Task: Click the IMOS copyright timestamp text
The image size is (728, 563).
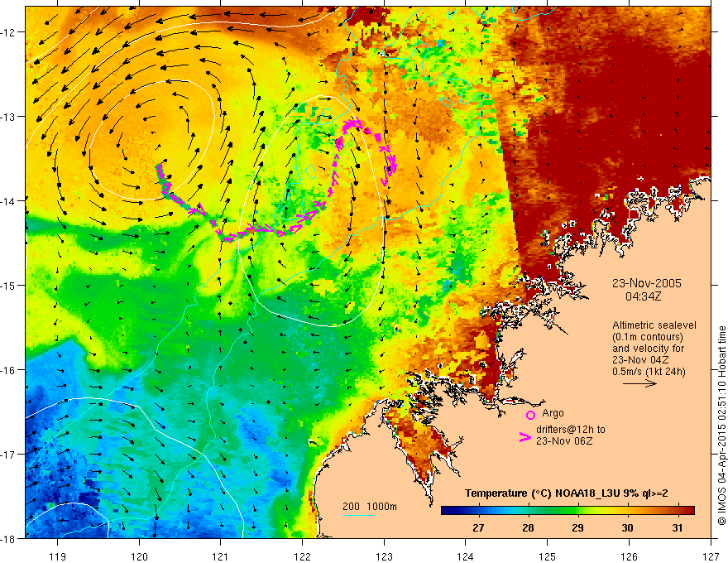Action: [721, 426]
